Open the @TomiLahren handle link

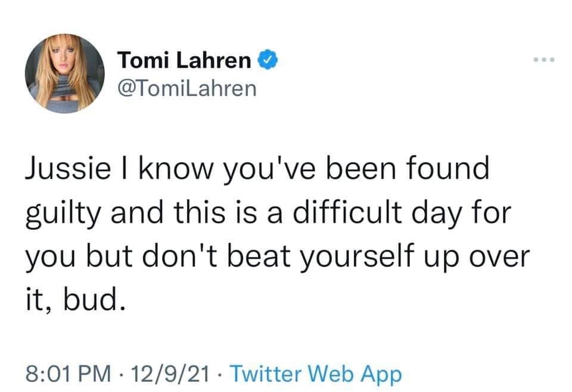[x=187, y=88]
